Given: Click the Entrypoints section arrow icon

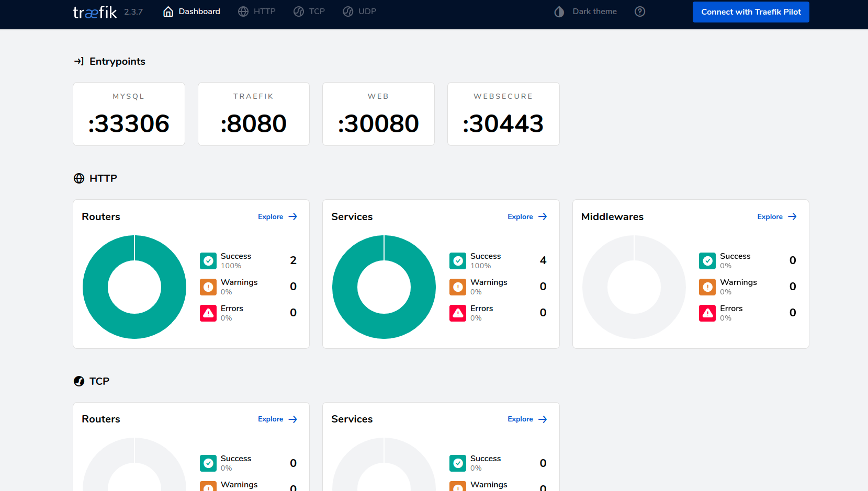Looking at the screenshot, I should point(79,61).
